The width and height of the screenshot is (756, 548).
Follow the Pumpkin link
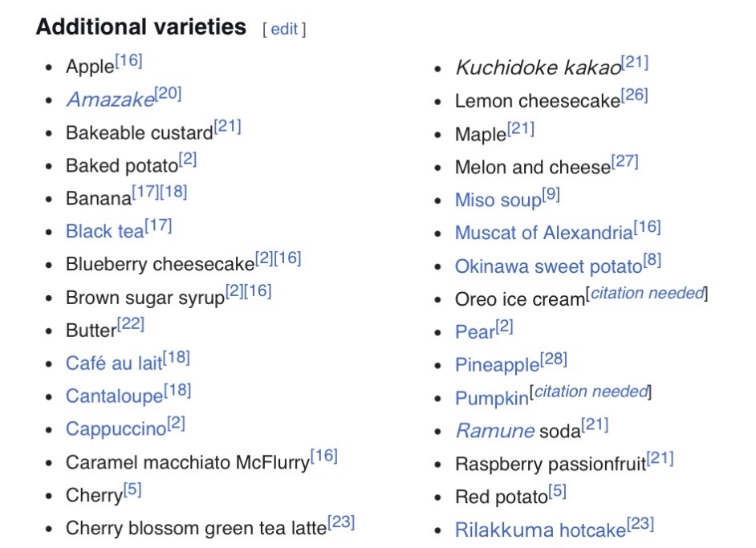(492, 398)
